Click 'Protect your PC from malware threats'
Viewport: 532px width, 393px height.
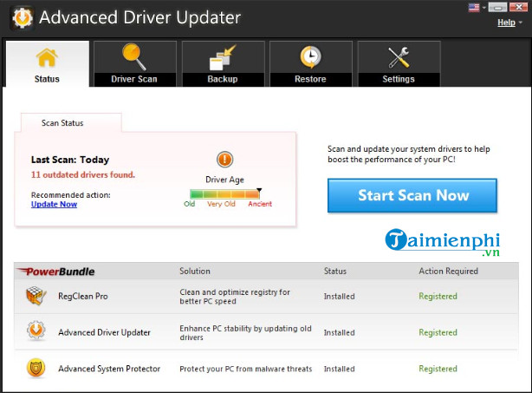click(246, 369)
